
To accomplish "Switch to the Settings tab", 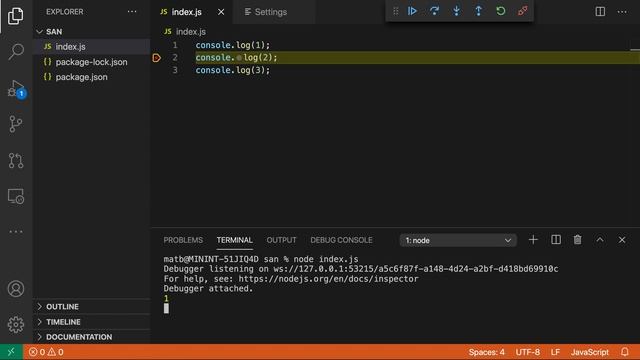I will click(x=266, y=12).
